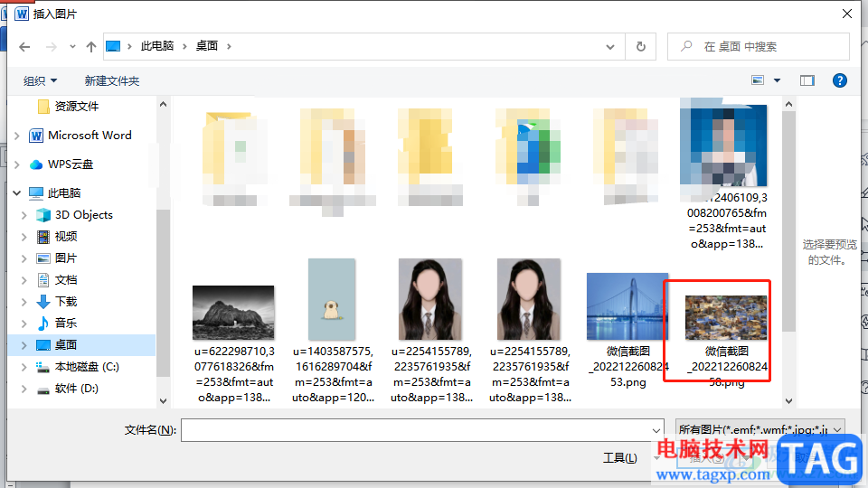This screenshot has width=868, height=488.
Task: Click file list scrollbar down arrow
Action: click(x=788, y=400)
